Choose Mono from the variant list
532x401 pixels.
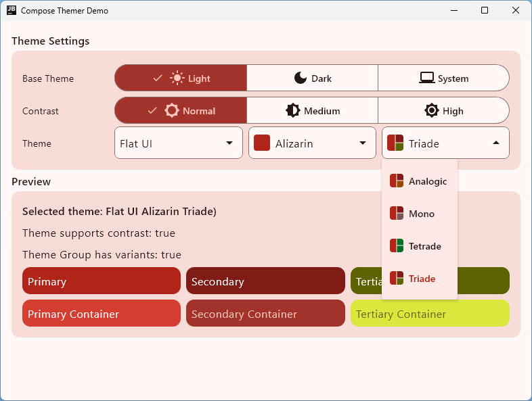tap(420, 214)
